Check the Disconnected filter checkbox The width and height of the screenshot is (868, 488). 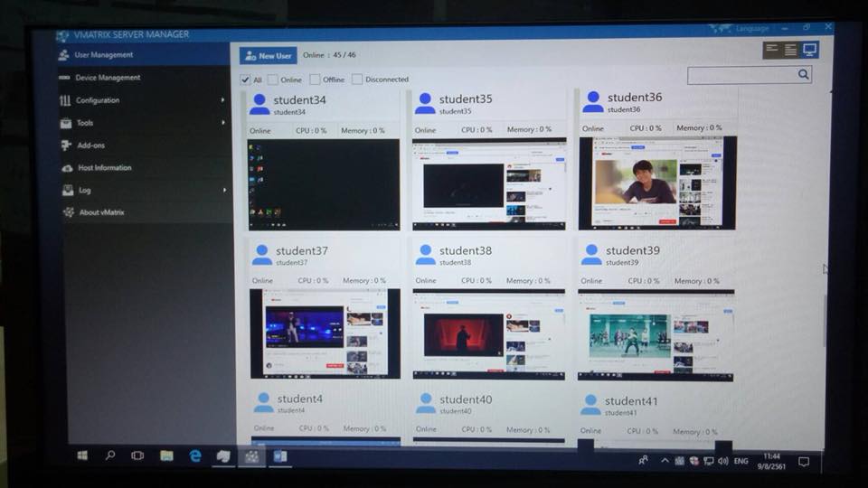357,80
